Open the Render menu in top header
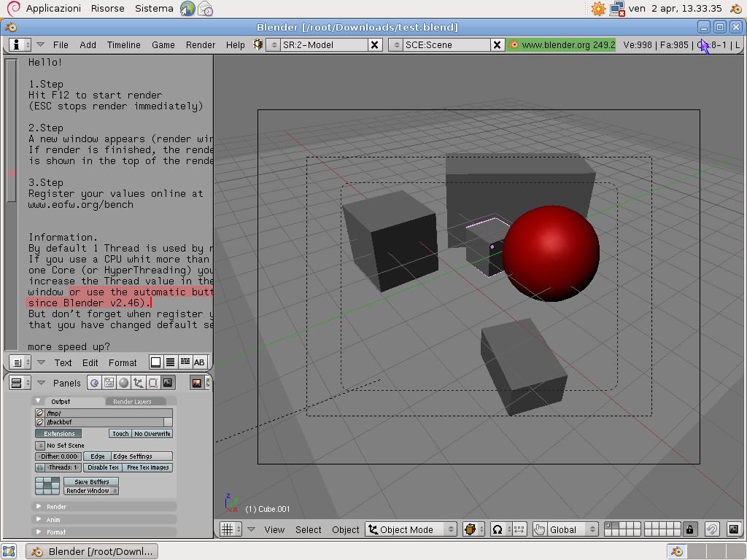The image size is (747, 560). 201,44
